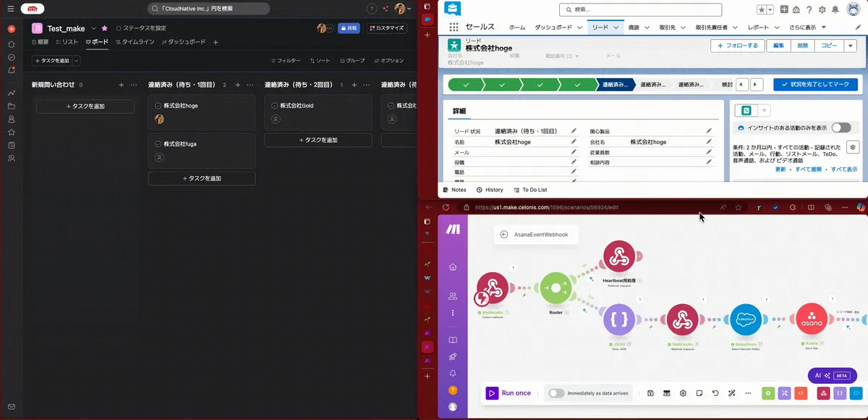This screenshot has height=420, width=868.
Task: Open 商談 tab in Salesforce navigation
Action: (x=634, y=27)
